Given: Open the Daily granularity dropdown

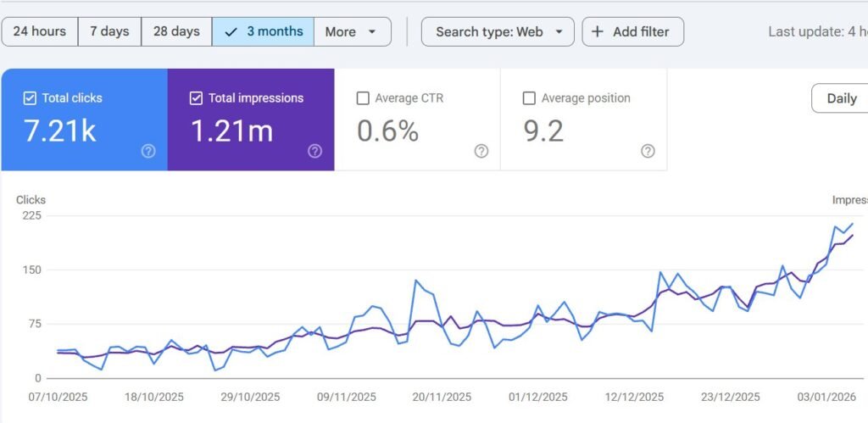Looking at the screenshot, I should coord(840,98).
